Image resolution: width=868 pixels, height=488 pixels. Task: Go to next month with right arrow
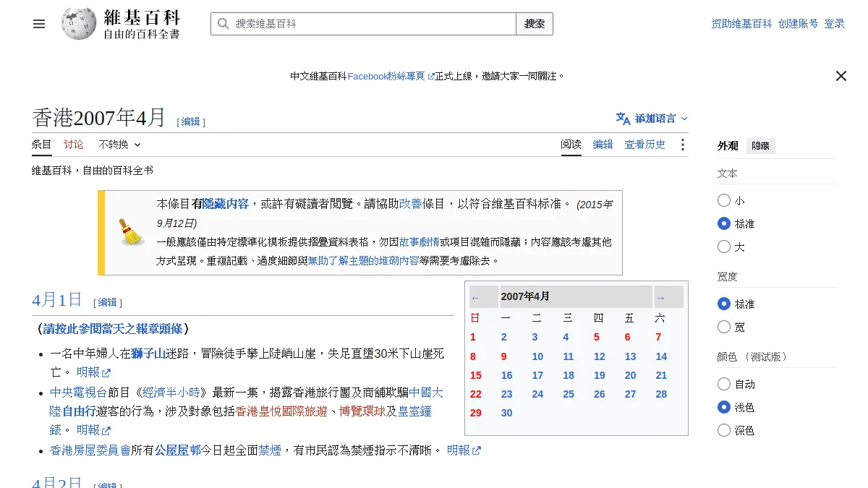click(660, 297)
